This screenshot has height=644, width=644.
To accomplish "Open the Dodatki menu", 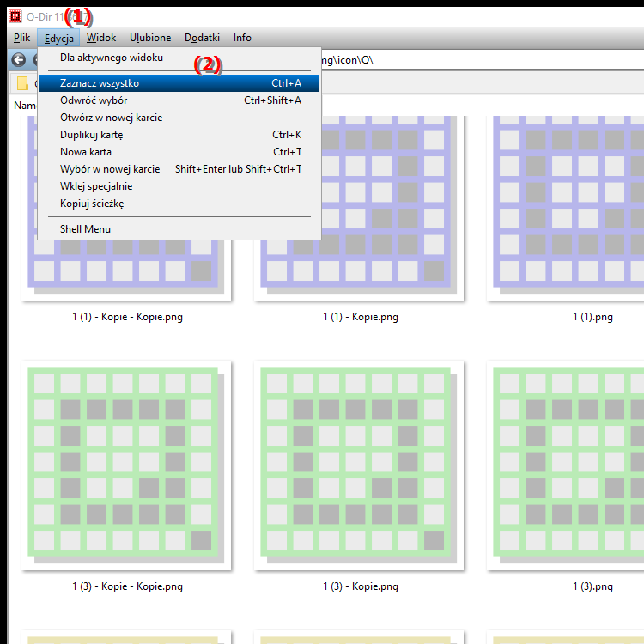I will click(202, 38).
